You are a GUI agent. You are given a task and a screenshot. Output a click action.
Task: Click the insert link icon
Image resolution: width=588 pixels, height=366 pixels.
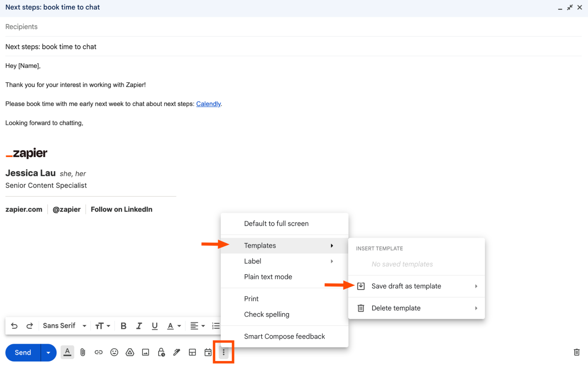99,352
